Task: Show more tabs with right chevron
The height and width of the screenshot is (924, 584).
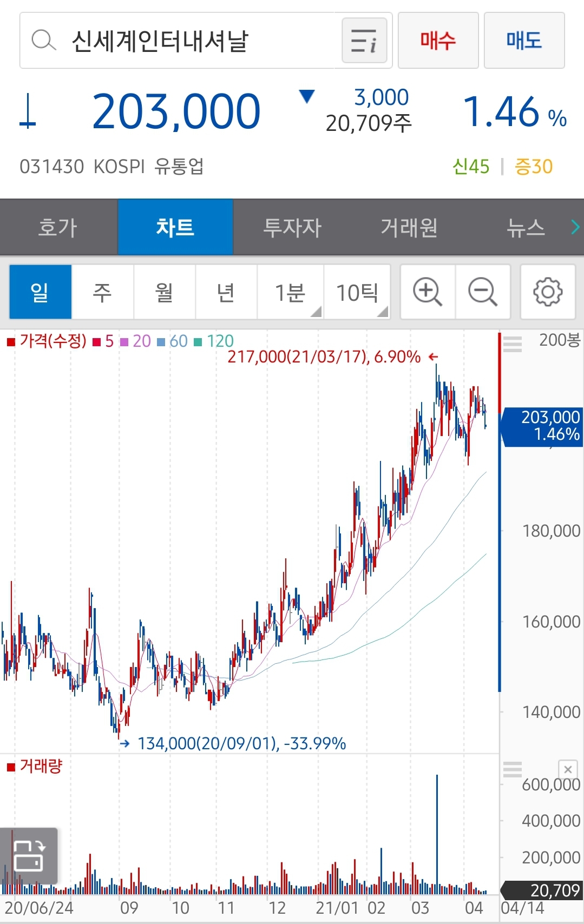Action: (x=575, y=227)
